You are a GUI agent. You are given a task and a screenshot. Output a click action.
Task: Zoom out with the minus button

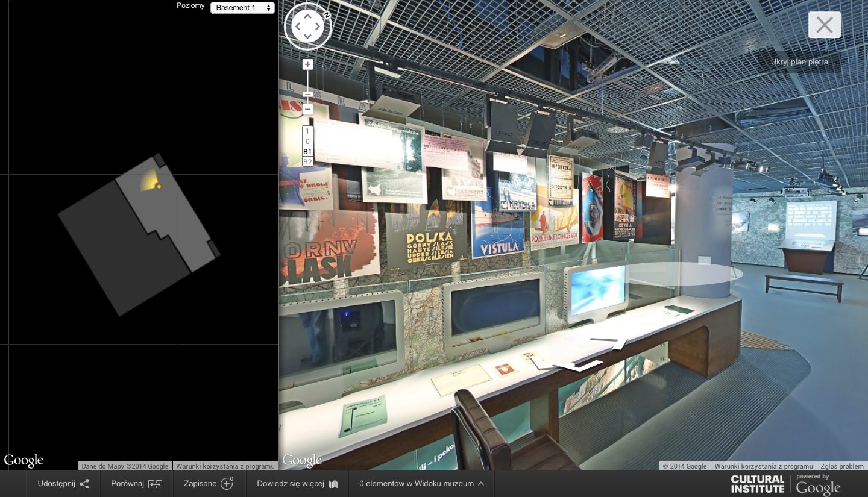[307, 110]
